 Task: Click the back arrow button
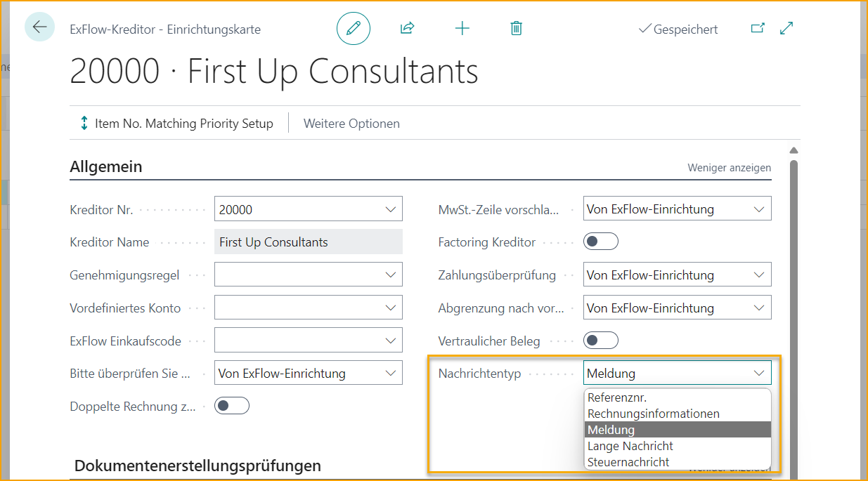point(39,27)
